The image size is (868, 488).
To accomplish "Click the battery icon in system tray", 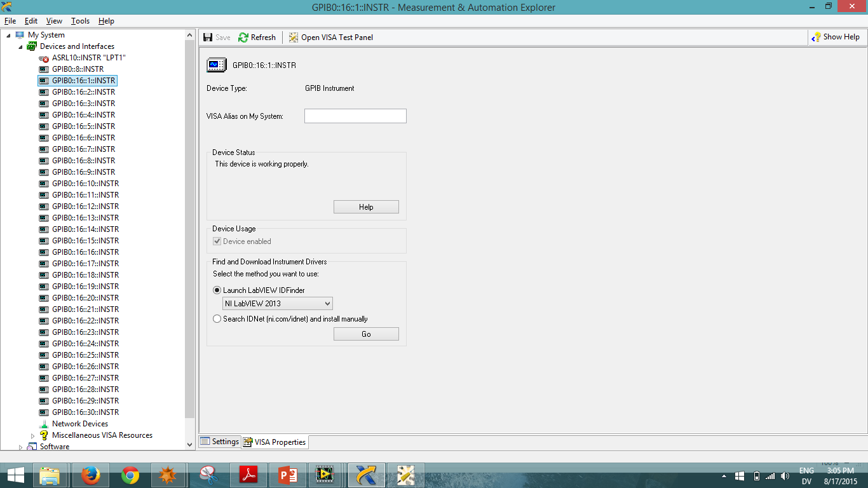I will click(x=756, y=476).
